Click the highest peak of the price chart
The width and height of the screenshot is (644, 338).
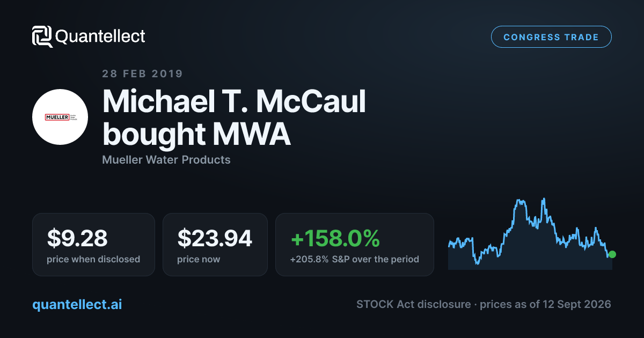(544, 199)
